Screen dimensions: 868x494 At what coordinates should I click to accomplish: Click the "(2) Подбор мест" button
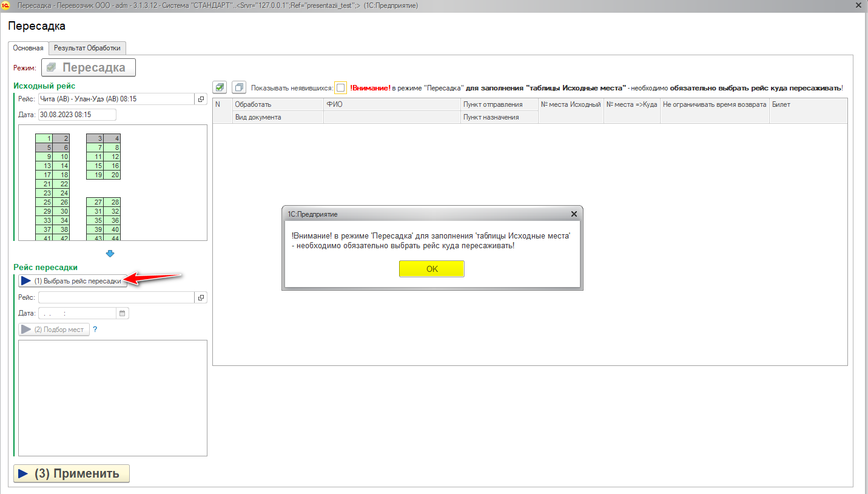pos(54,330)
